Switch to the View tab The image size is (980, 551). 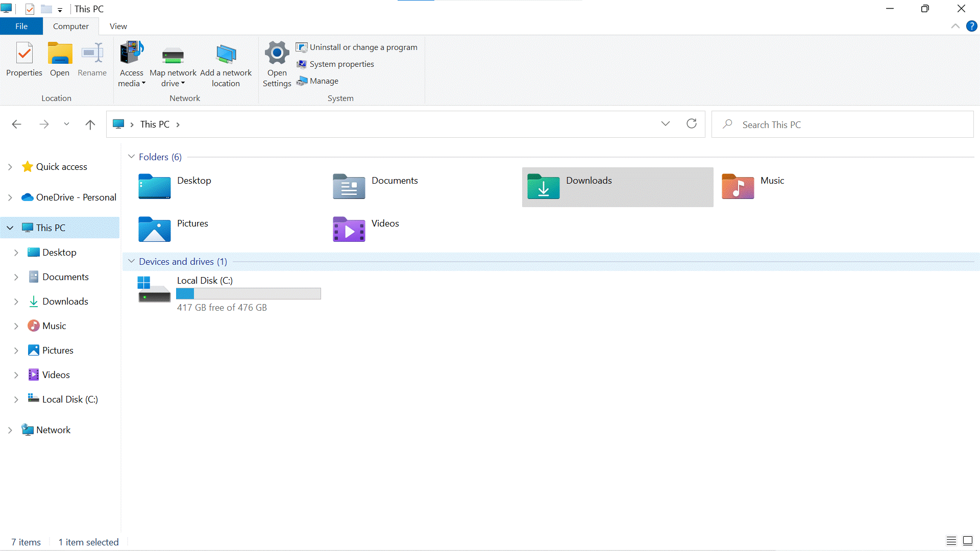pos(118,26)
